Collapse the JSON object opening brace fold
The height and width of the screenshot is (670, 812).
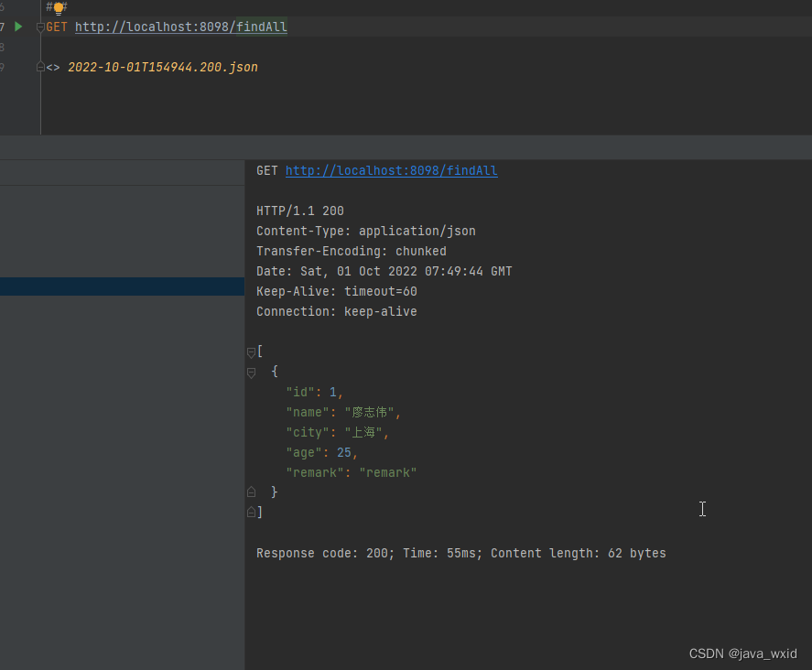click(x=251, y=373)
